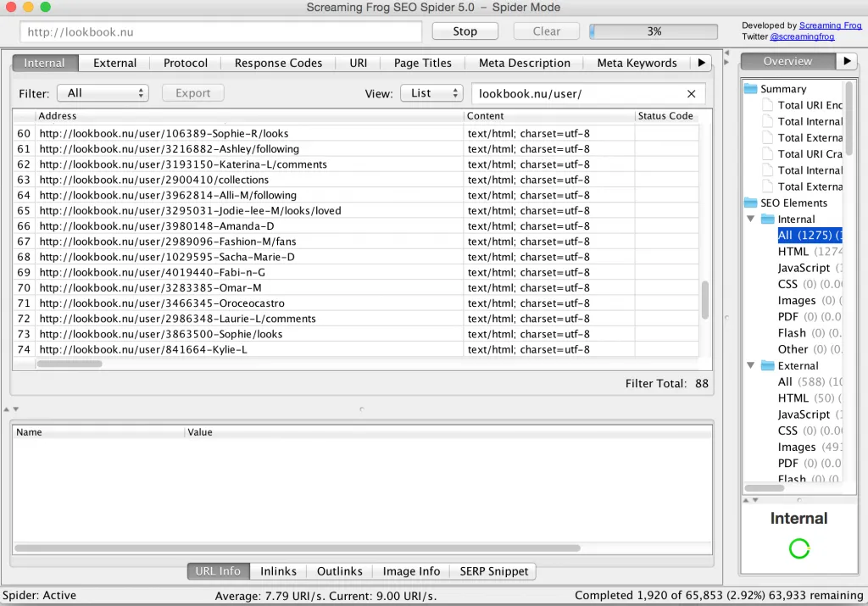Select the Internal folder icon in SEO Elements
The image size is (868, 606).
[x=767, y=220]
